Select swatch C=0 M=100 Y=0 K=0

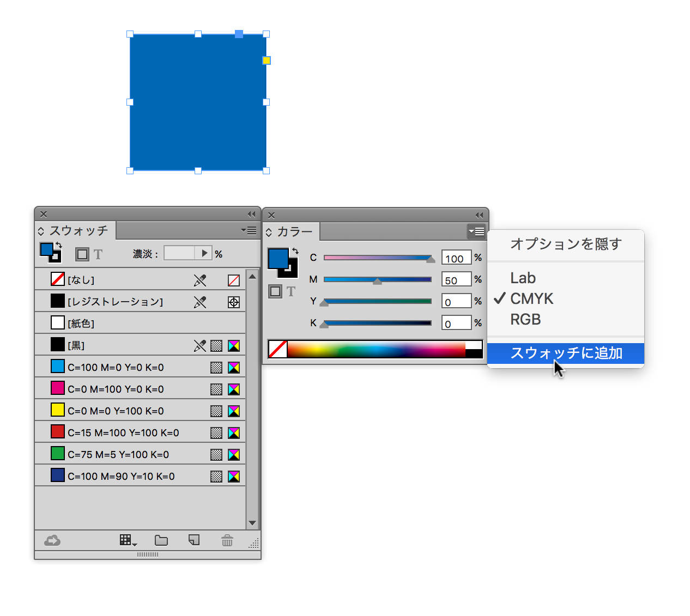point(140,388)
